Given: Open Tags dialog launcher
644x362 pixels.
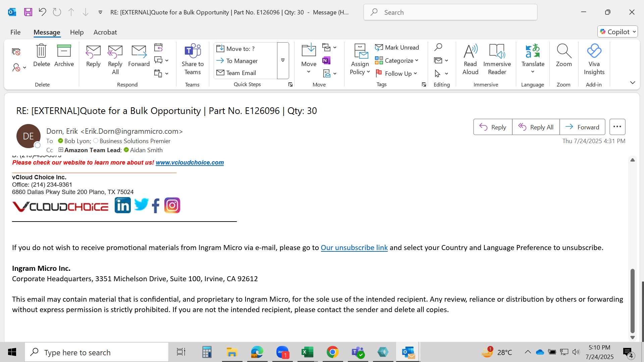Looking at the screenshot, I should point(424,85).
